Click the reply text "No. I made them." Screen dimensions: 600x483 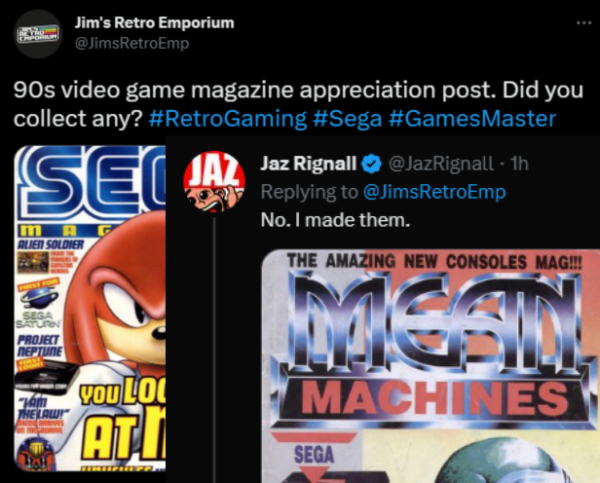point(335,220)
